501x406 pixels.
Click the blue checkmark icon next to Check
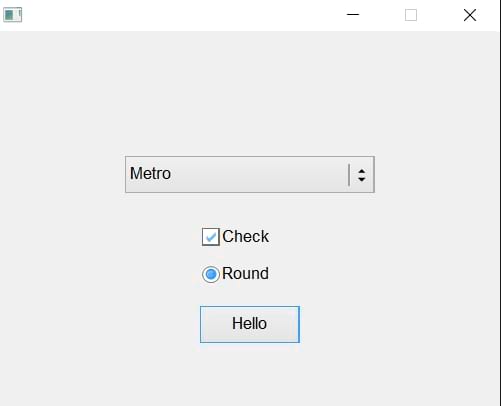click(211, 237)
